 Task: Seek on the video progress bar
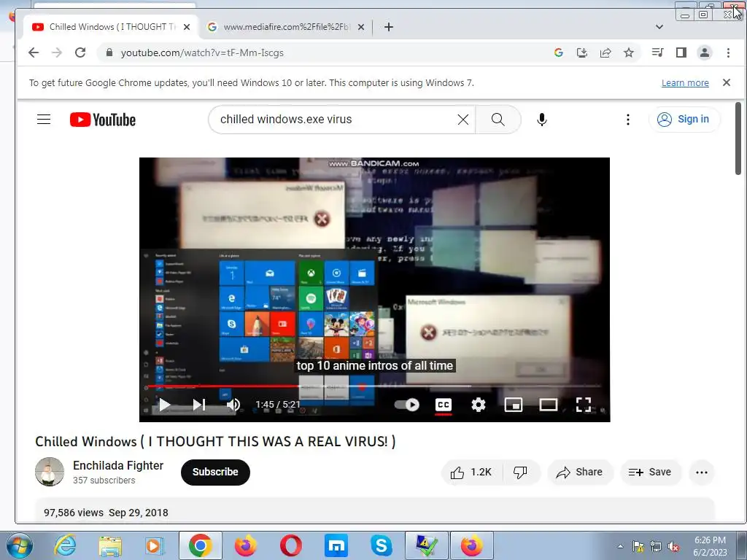pyautogui.click(x=374, y=386)
